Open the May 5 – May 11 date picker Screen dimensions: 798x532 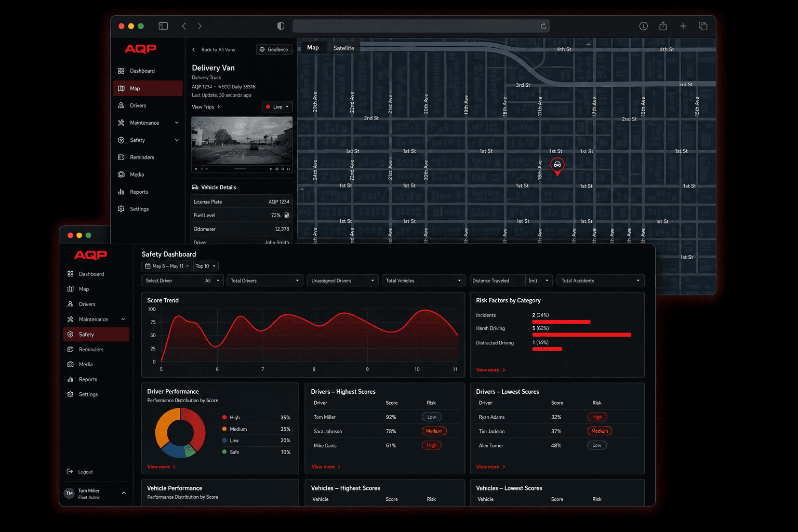pos(167,266)
